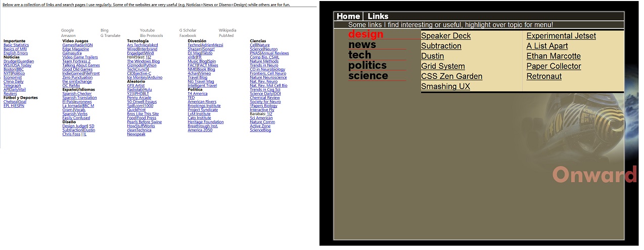Visit the ScienceBlog link
This screenshot has height=250, width=644.
click(260, 130)
